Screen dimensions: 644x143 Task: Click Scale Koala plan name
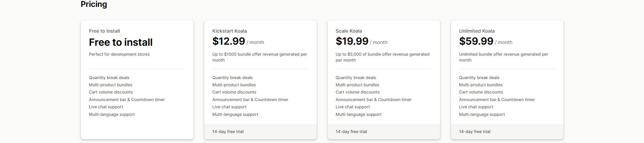point(349,31)
